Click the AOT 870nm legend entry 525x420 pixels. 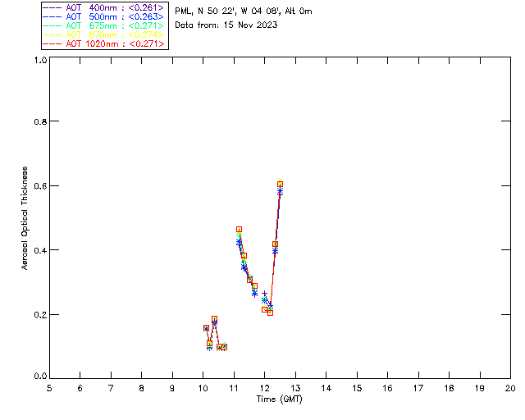(103, 34)
